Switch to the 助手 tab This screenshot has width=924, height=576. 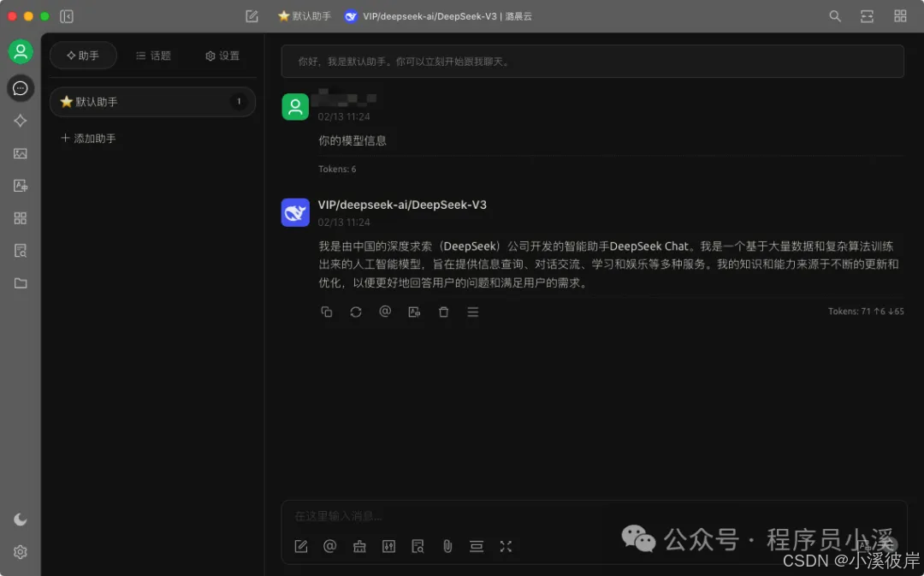(x=83, y=56)
